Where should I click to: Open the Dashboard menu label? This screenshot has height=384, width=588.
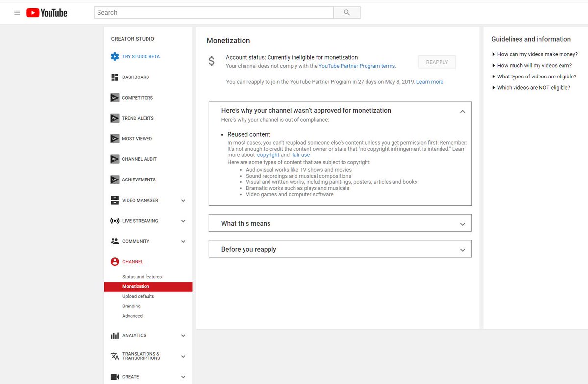coord(136,77)
